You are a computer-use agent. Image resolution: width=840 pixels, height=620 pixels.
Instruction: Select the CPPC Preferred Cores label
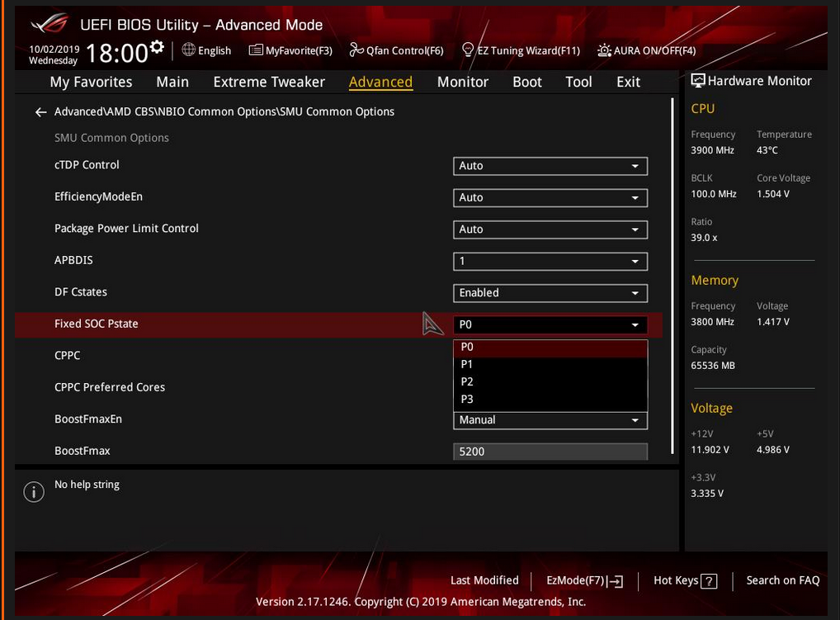(x=110, y=387)
